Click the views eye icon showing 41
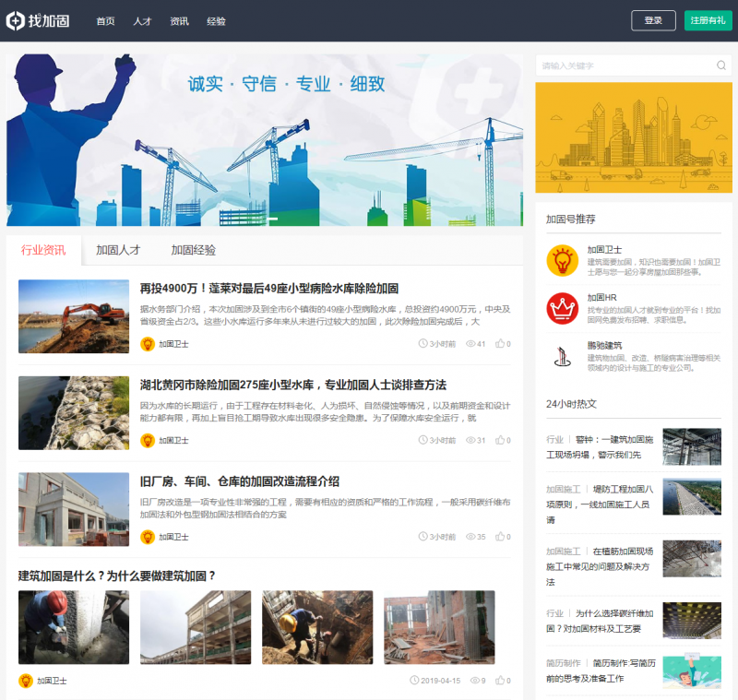 pyautogui.click(x=470, y=344)
